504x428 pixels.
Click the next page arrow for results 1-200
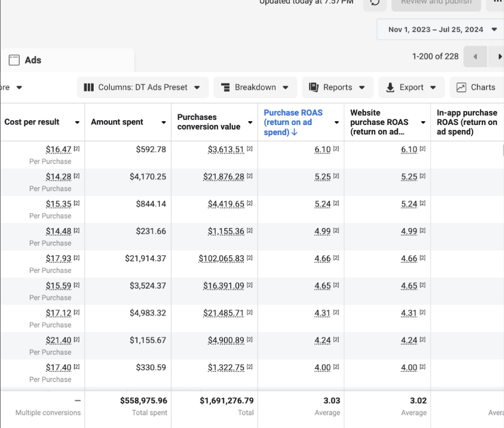pos(500,56)
